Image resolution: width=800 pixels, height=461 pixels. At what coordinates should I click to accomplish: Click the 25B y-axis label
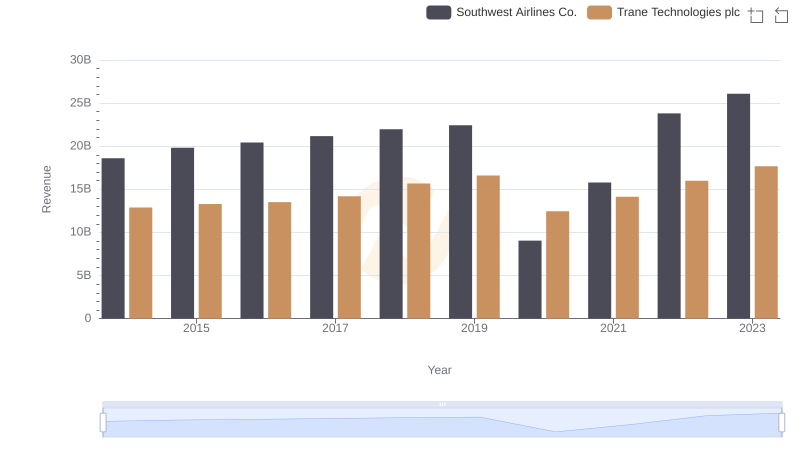[81, 103]
